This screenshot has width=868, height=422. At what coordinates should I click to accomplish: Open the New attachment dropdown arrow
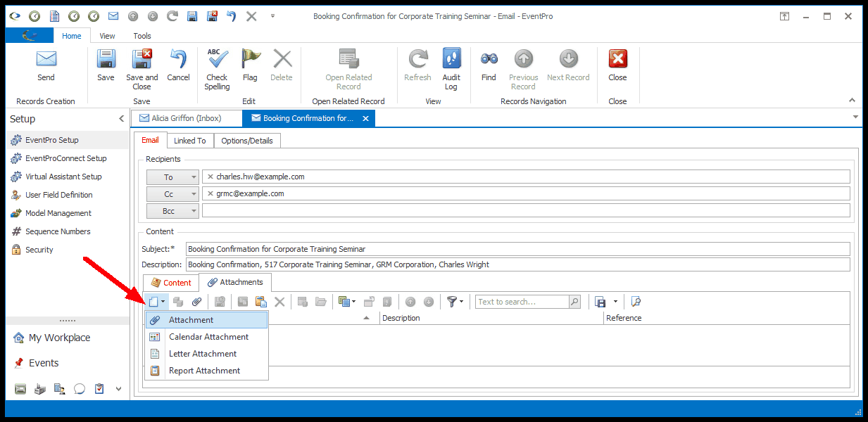pos(163,302)
